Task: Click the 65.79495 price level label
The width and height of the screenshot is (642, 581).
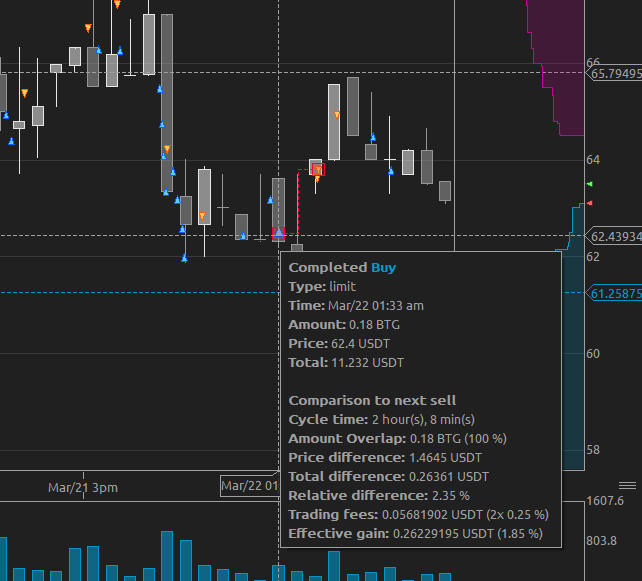Action: [x=615, y=74]
